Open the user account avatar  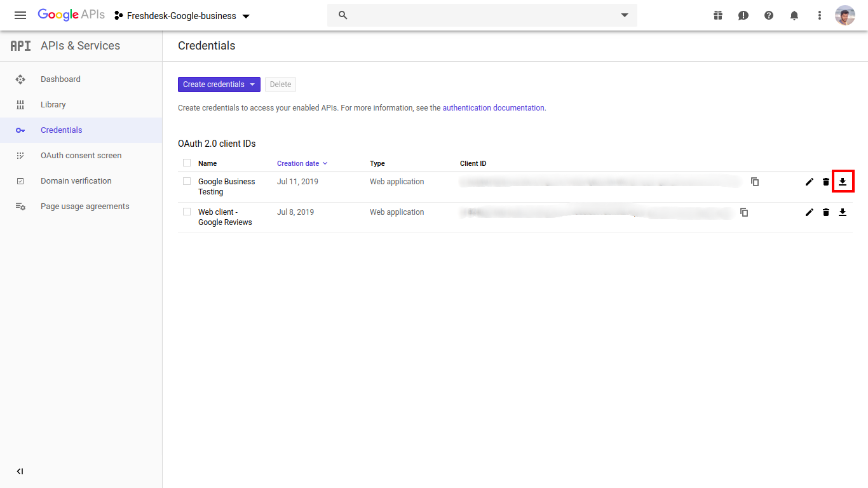pos(845,15)
